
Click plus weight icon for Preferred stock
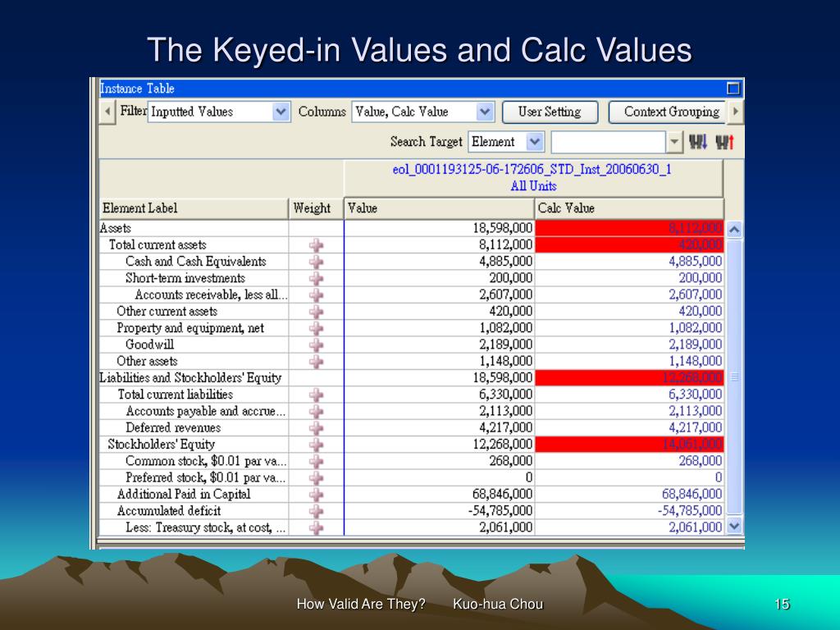pos(316,478)
